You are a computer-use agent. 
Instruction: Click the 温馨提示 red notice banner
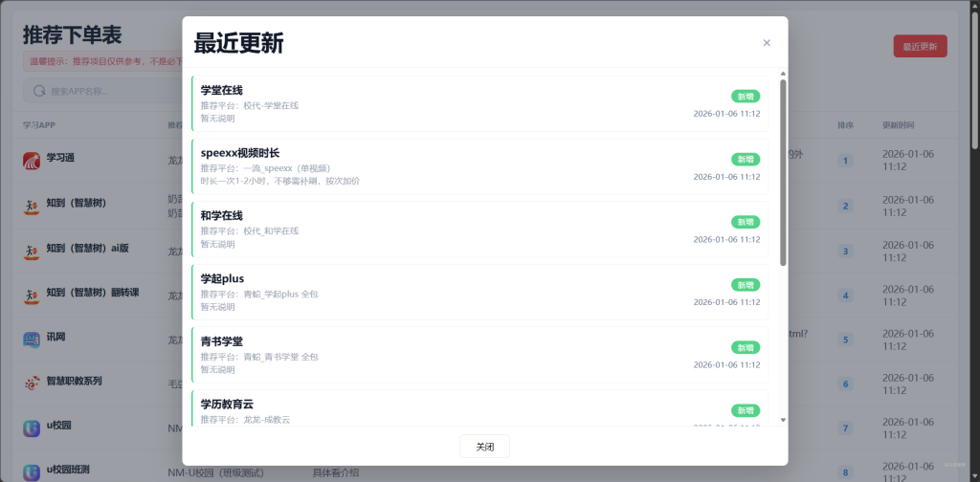coord(103,61)
